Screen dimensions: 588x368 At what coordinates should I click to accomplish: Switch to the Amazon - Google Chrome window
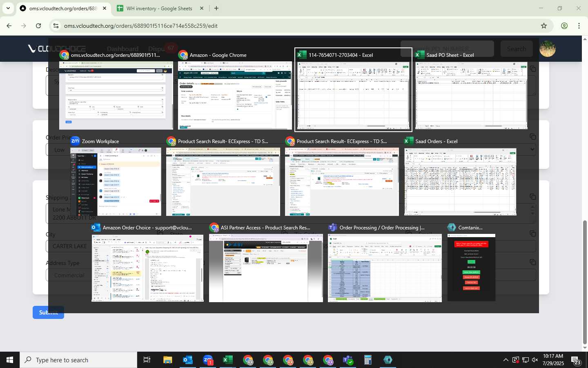(x=235, y=96)
